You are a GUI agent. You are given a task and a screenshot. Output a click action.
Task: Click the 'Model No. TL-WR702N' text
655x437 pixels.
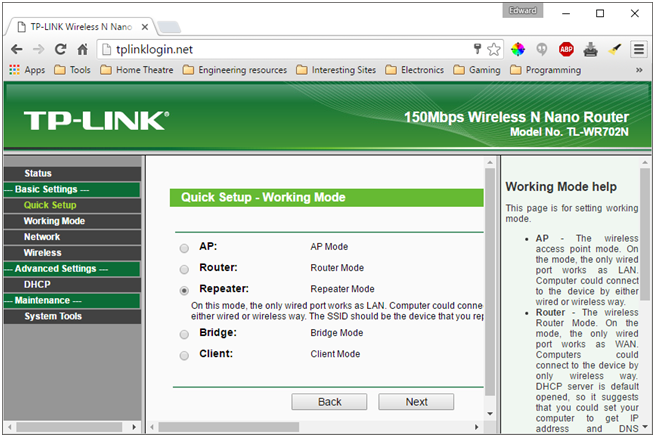[569, 132]
